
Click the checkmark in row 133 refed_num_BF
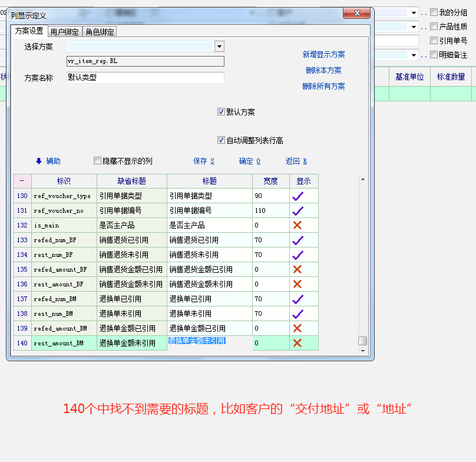point(297,240)
